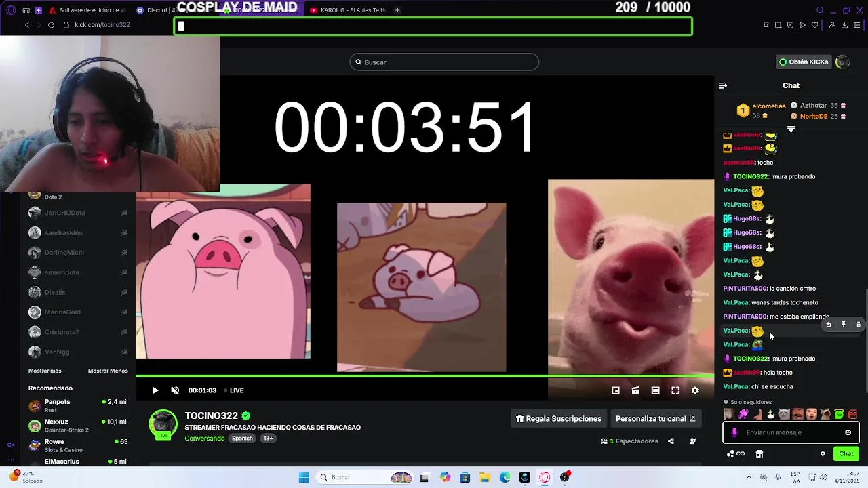Toggle theater mode in the player

pos(655,390)
